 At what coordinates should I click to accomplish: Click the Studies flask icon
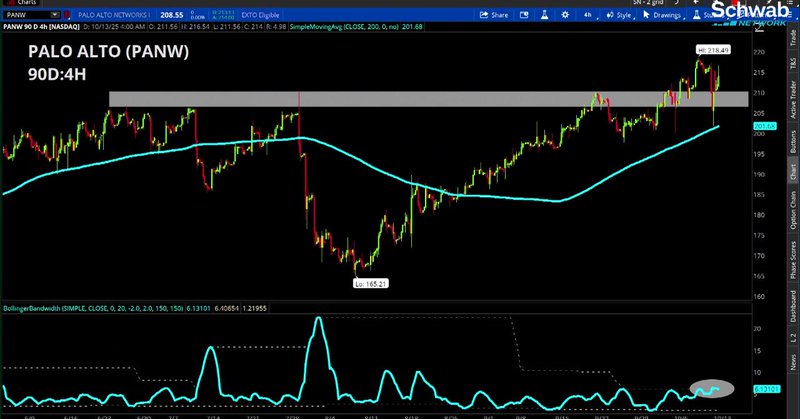(696, 15)
